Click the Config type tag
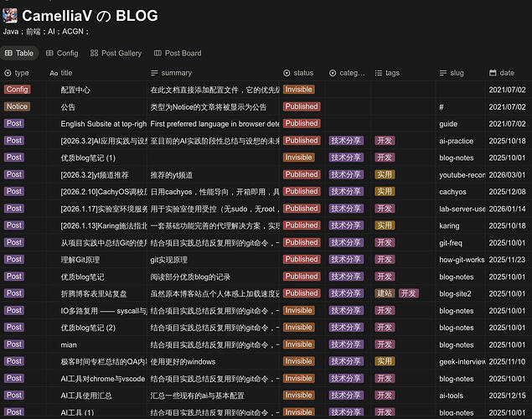532x419 pixels. pyautogui.click(x=18, y=89)
